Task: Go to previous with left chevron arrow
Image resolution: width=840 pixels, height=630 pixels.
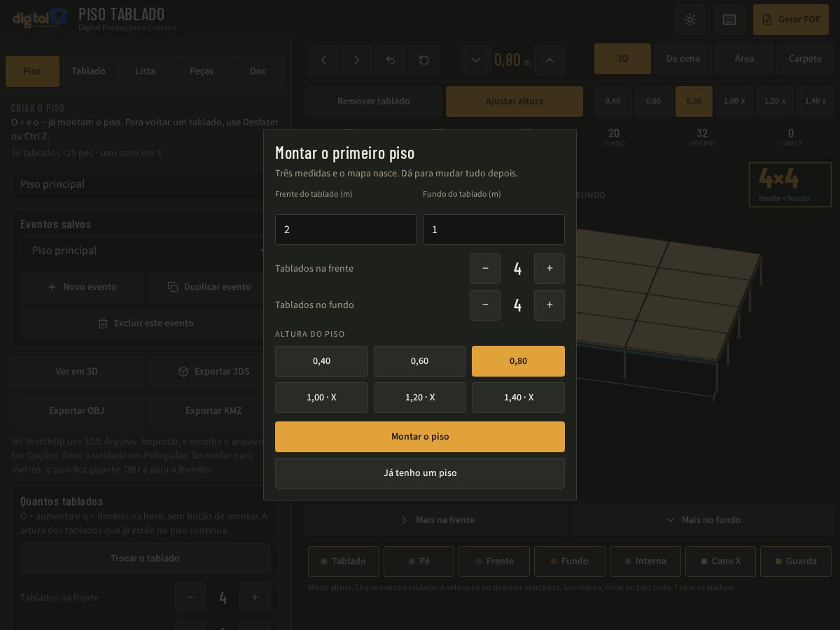Action: click(323, 60)
